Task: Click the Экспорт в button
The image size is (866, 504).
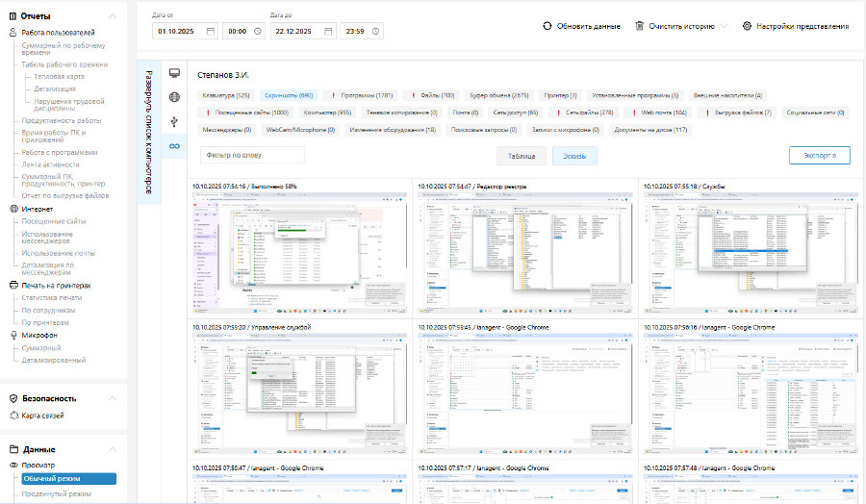Action: click(819, 155)
